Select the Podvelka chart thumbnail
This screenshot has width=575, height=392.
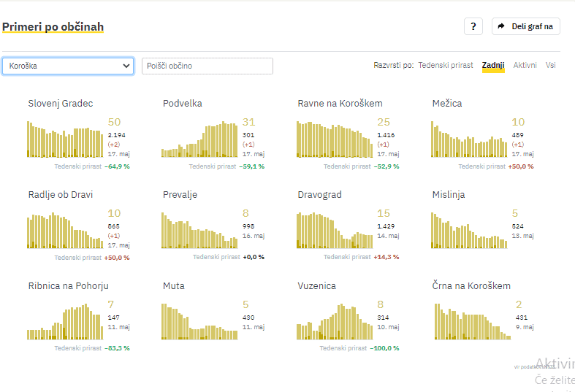pos(199,140)
